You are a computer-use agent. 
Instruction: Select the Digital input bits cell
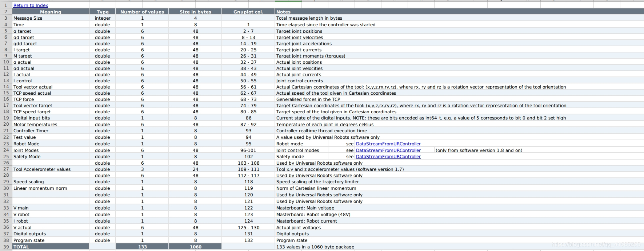(51, 118)
